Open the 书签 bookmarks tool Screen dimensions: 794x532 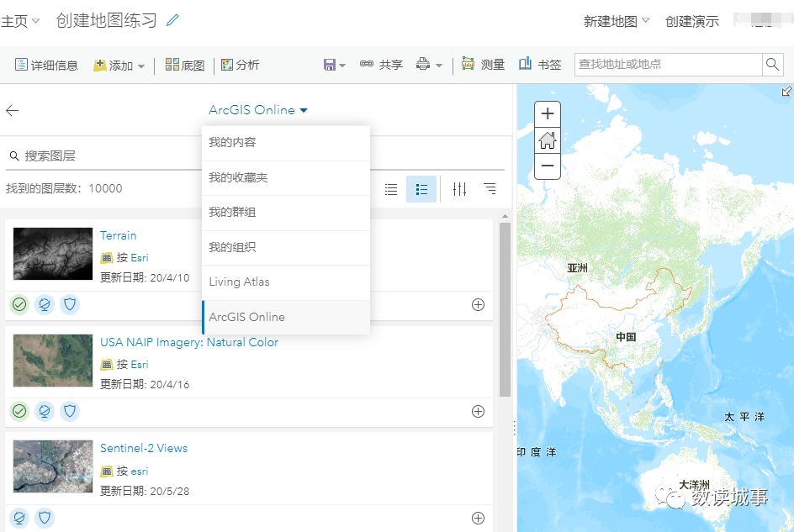coord(540,64)
